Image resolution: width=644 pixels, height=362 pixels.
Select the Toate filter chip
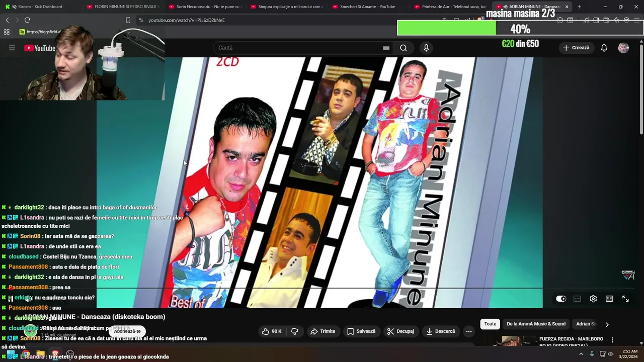[490, 324]
